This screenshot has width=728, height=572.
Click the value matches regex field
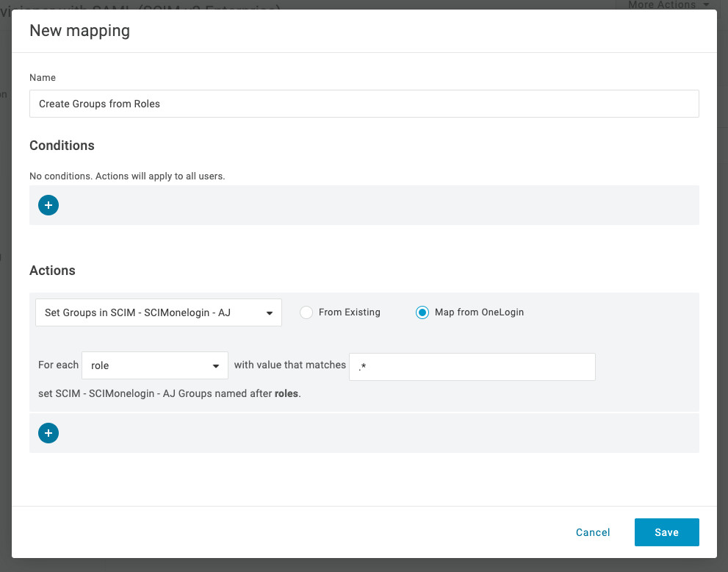472,367
